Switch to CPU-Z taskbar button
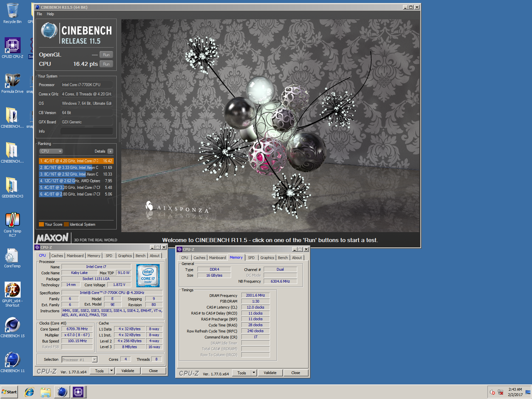532x399 pixels. tap(78, 392)
